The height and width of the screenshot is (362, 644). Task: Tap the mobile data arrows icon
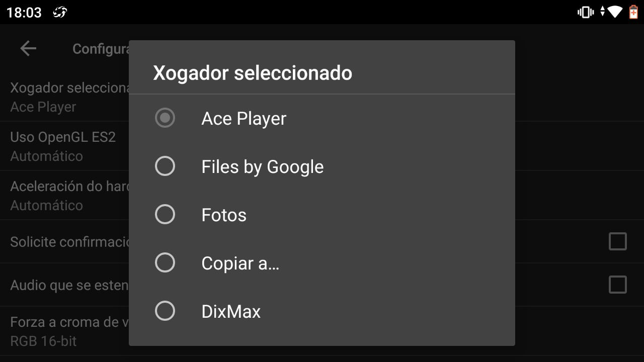point(602,12)
